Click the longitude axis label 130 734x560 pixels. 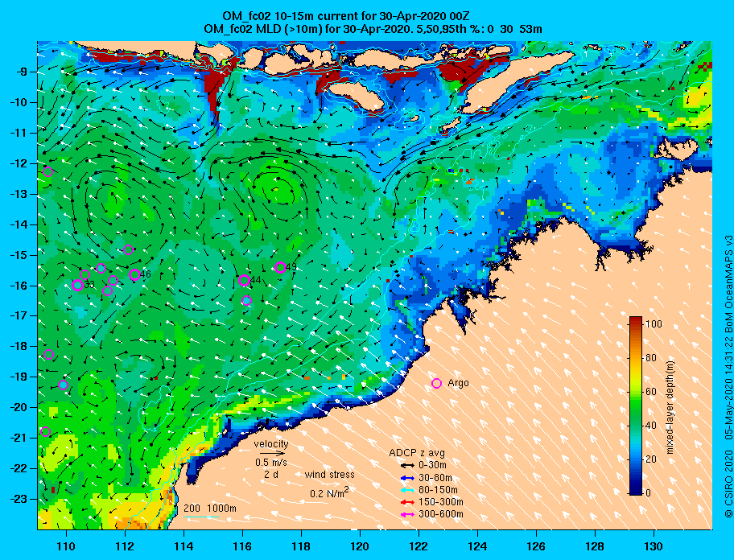click(x=654, y=546)
